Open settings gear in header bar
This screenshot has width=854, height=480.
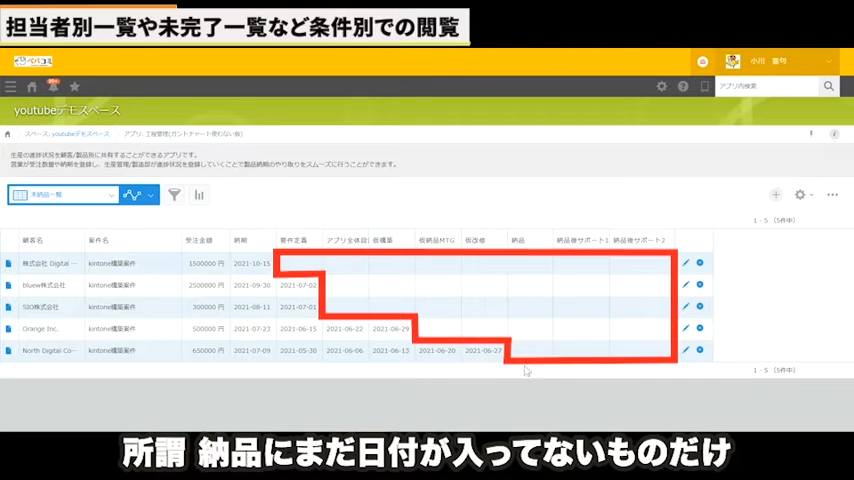click(x=662, y=86)
